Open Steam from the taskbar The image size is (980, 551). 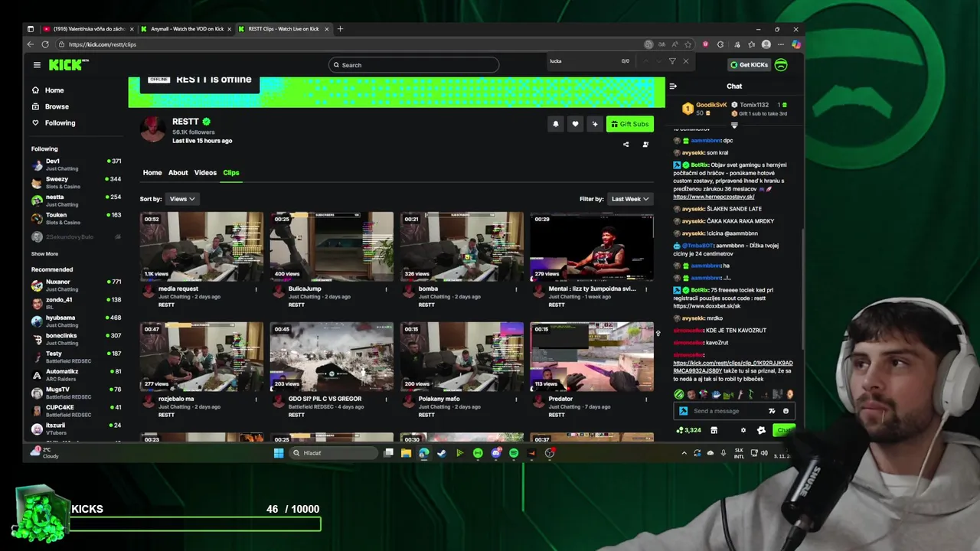[x=442, y=453]
